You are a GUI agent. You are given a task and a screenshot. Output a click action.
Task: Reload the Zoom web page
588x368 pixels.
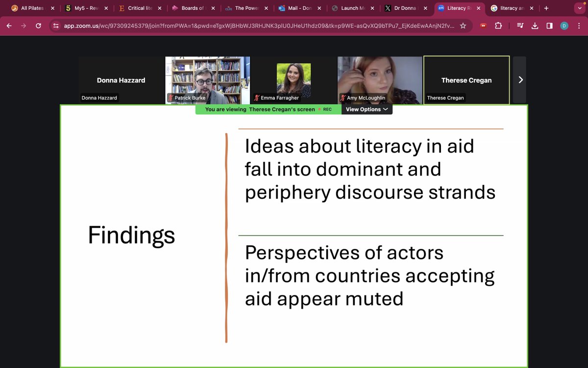click(38, 26)
